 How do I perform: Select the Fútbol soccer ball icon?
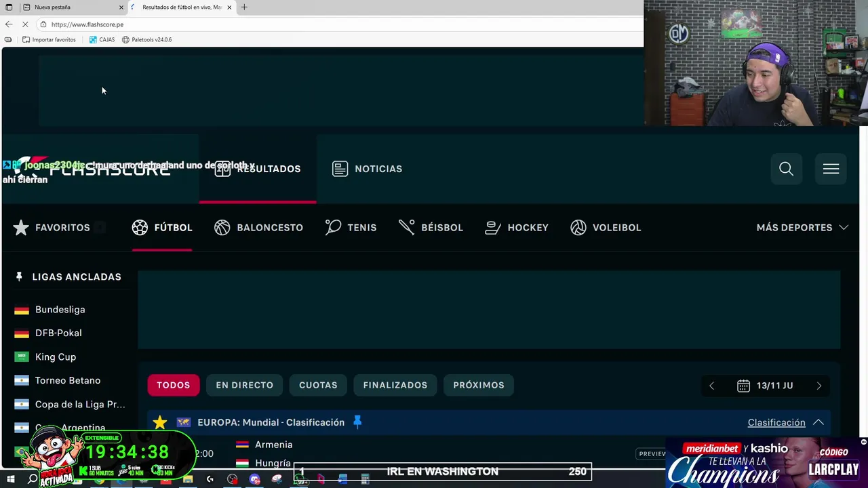tap(140, 228)
